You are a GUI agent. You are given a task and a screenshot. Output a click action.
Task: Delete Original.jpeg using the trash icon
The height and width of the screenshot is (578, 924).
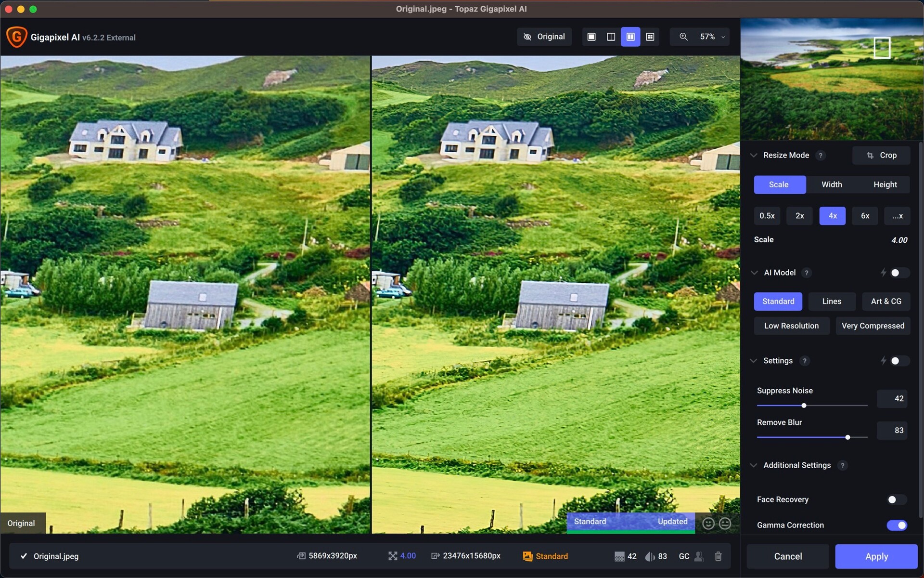pyautogui.click(x=718, y=556)
